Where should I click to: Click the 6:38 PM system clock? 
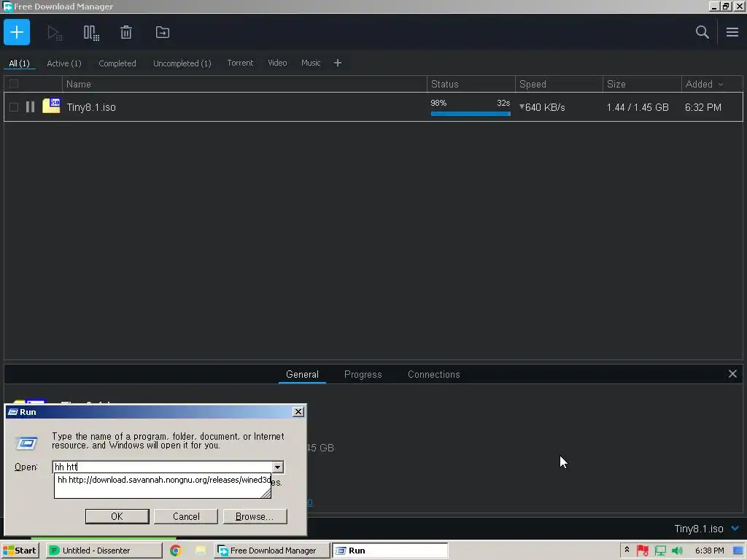(709, 551)
